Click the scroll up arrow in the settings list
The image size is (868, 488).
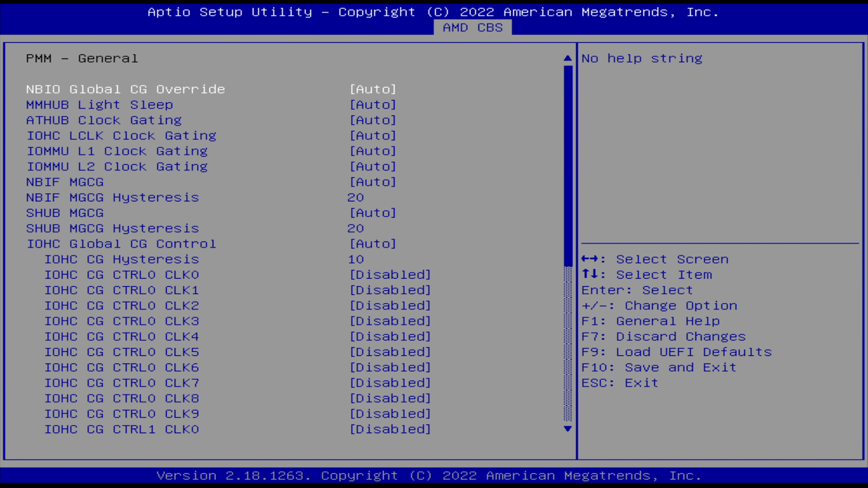tap(568, 58)
